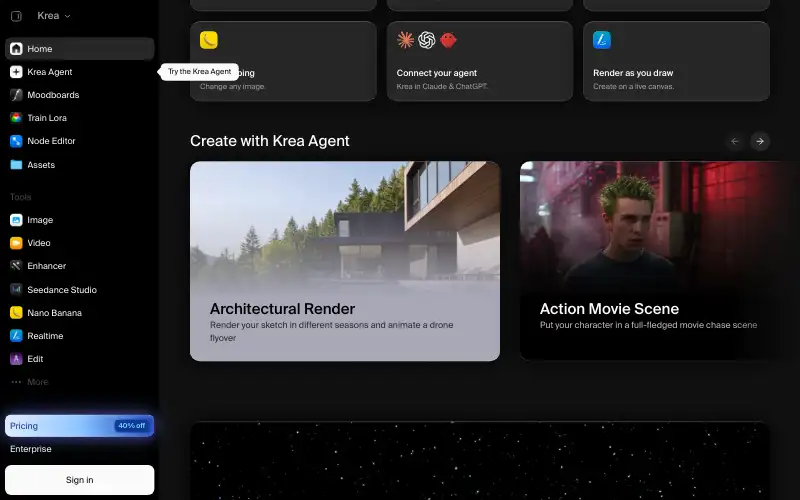
Task: Select the Image tool icon
Action: 16,220
